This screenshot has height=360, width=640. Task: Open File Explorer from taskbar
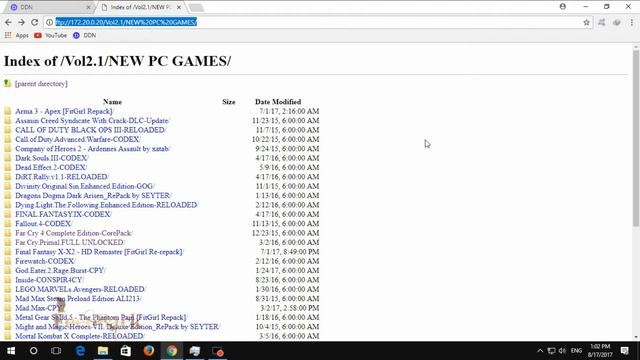(103, 351)
